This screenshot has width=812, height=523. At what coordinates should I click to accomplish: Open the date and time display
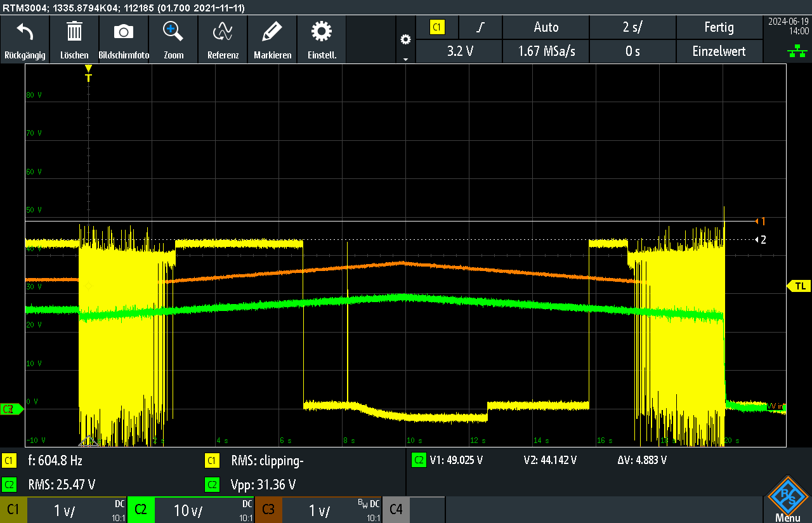tap(788, 25)
